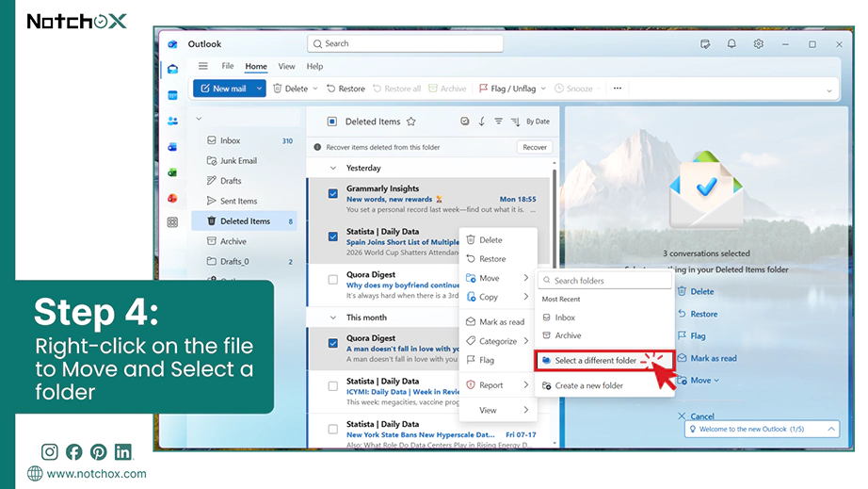Image resolution: width=868 pixels, height=489 pixels.
Task: Open the www.notchox.com link
Action: pos(96,474)
